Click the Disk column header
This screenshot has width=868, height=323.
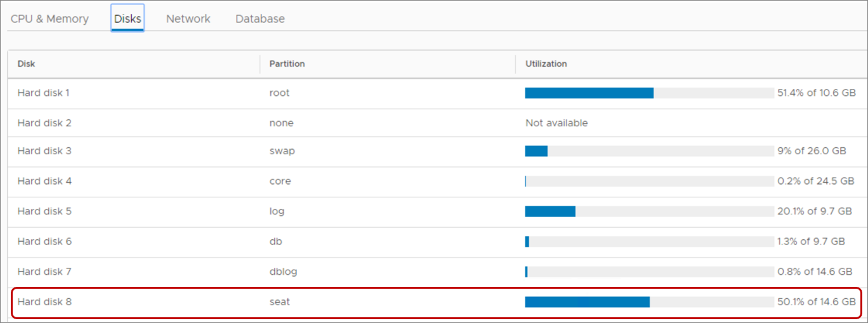pyautogui.click(x=26, y=64)
